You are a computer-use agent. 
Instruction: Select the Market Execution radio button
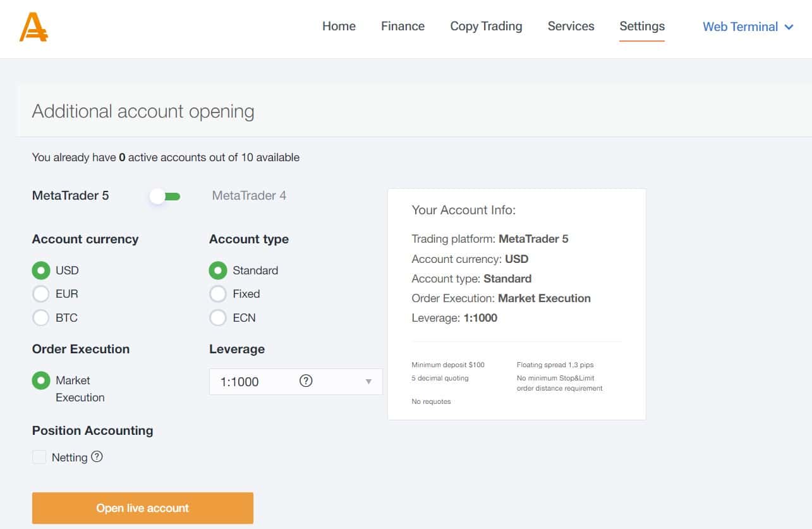pos(41,380)
